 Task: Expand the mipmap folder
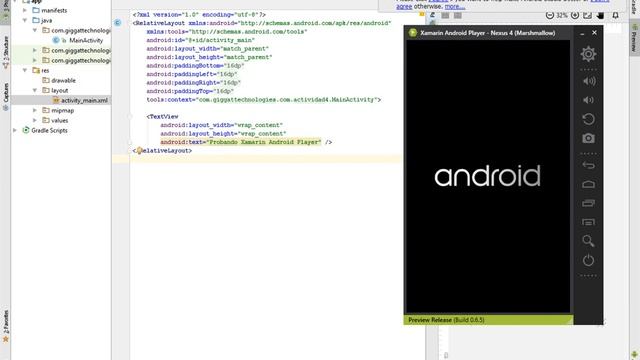[x=35, y=110]
